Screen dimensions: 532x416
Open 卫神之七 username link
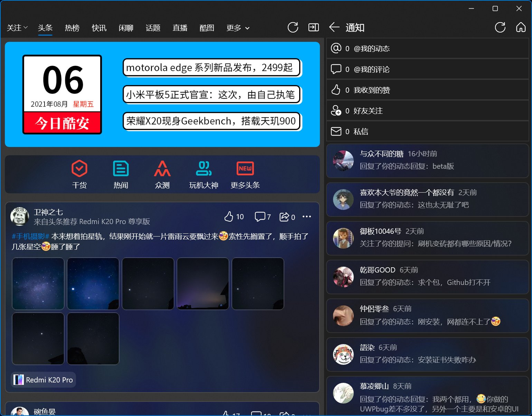pos(48,212)
